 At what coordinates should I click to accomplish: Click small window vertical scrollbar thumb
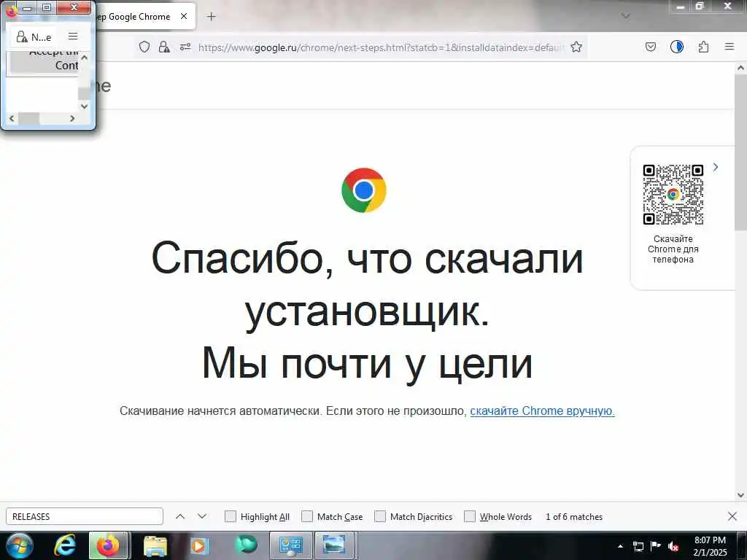click(x=85, y=94)
